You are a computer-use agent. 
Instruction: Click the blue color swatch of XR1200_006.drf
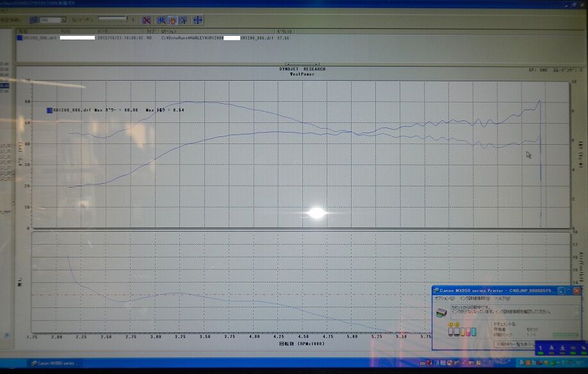pos(19,38)
